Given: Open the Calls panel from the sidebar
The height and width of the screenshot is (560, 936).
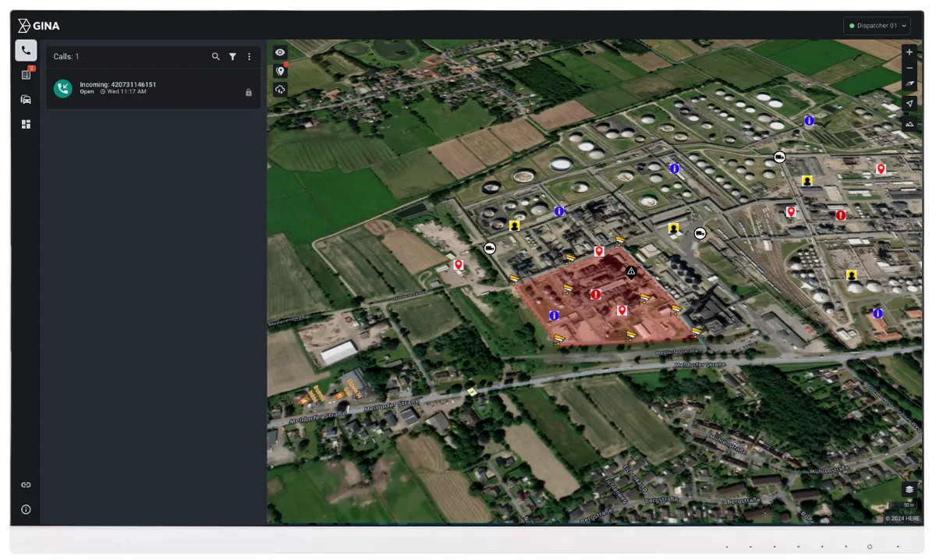Looking at the screenshot, I should point(26,50).
